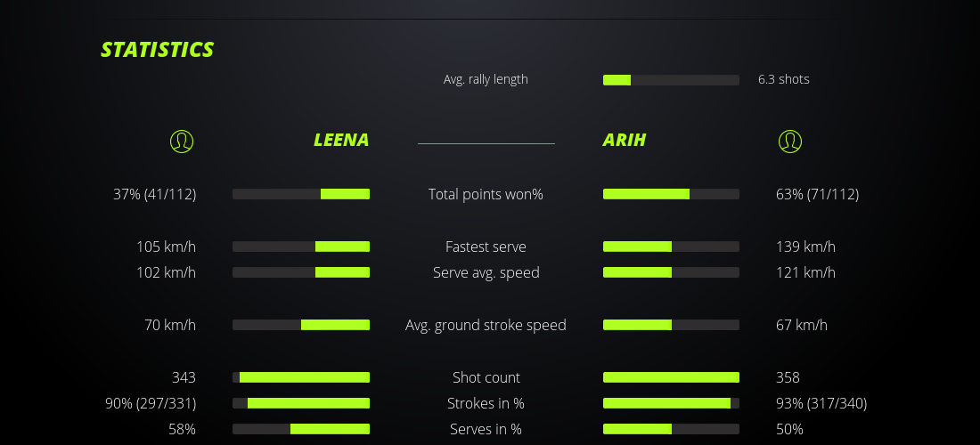Select the LEENA player name
The image size is (980, 445).
[340, 140]
